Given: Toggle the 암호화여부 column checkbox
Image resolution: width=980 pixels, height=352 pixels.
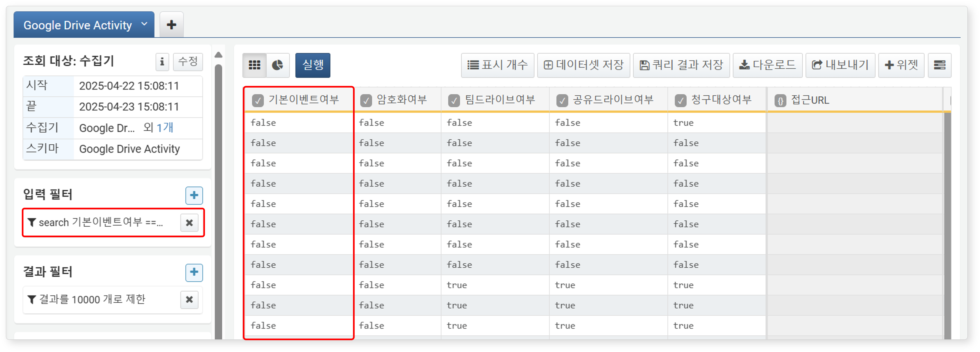Looking at the screenshot, I should tap(366, 101).
